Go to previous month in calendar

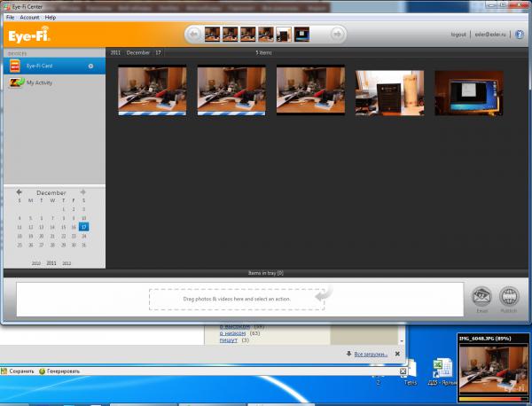20,192
